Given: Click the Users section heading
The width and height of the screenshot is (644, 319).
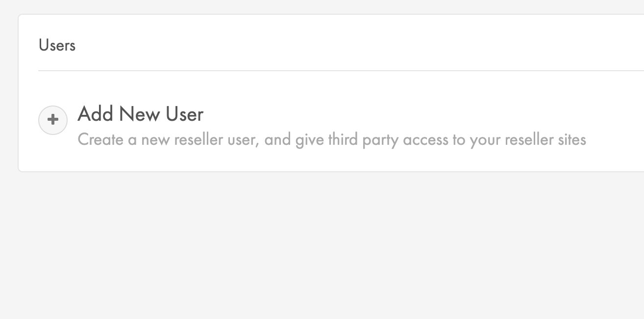Looking at the screenshot, I should [x=57, y=46].
